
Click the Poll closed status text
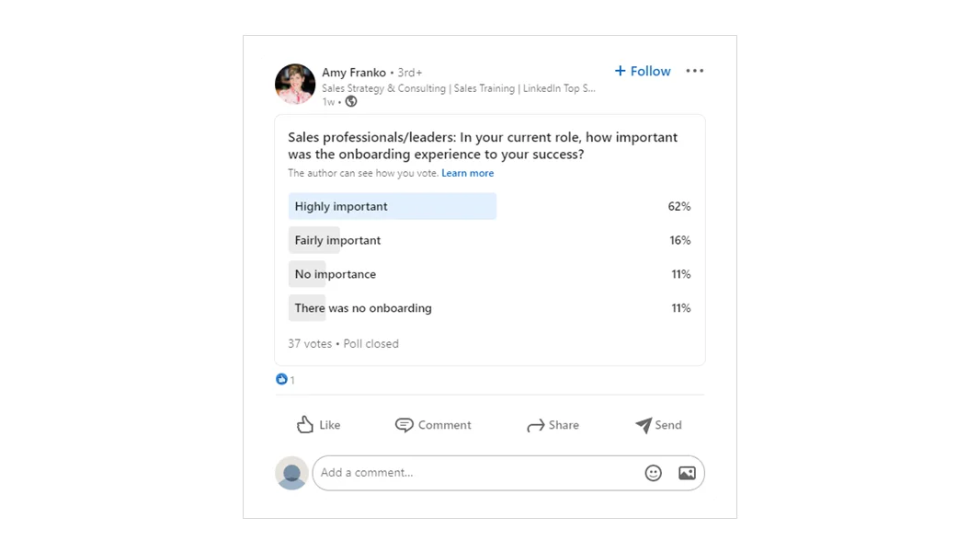370,344
